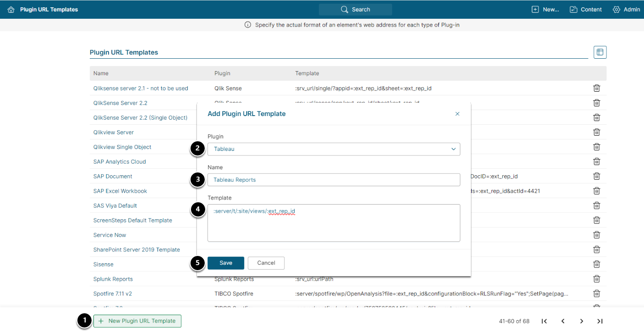
Task: Click the Save button
Action: pos(226,263)
